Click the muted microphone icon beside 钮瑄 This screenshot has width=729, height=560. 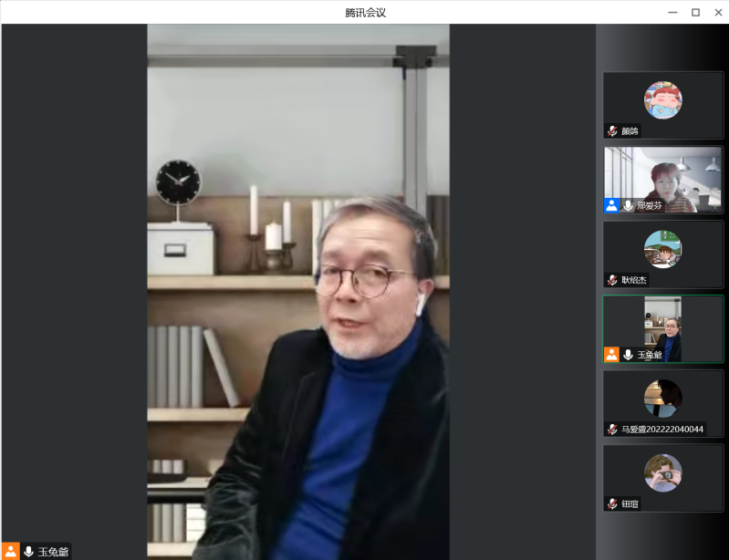(x=613, y=503)
